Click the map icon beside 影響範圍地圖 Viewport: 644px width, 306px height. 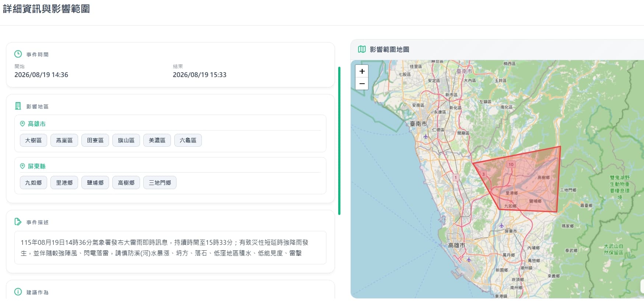tap(362, 49)
